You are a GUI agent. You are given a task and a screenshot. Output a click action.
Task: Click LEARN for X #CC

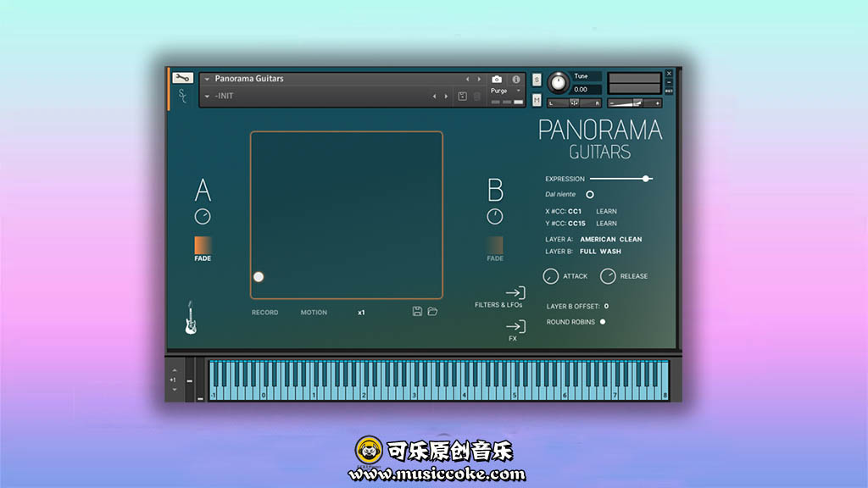tap(606, 211)
